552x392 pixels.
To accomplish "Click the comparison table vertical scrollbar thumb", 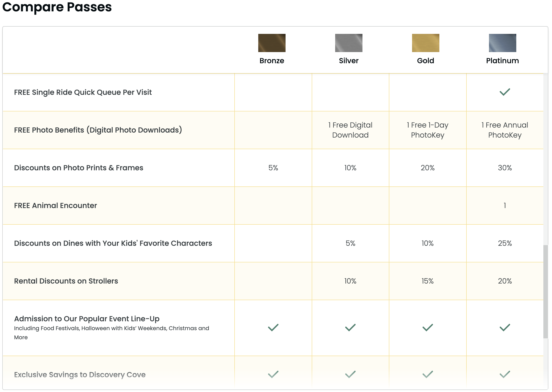I will 545,291.
